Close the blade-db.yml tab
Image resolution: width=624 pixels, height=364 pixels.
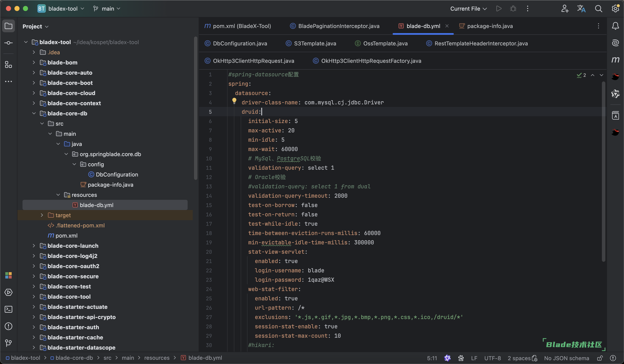(447, 26)
